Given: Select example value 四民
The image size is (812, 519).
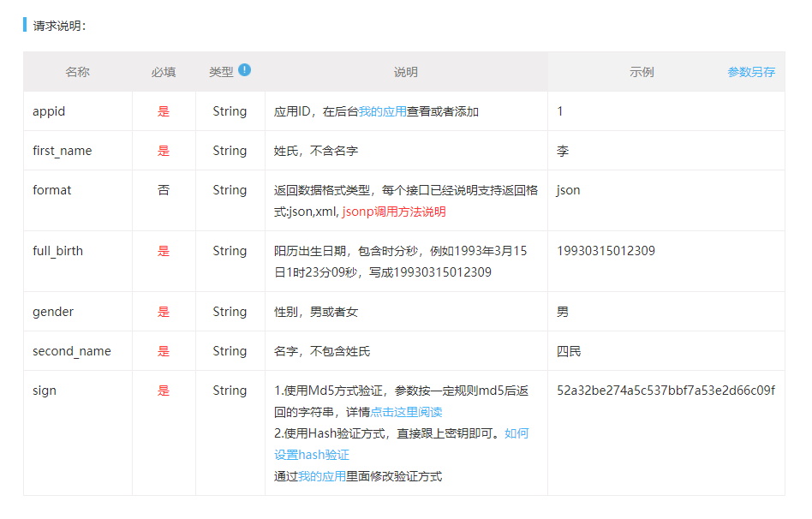Looking at the screenshot, I should point(569,351).
